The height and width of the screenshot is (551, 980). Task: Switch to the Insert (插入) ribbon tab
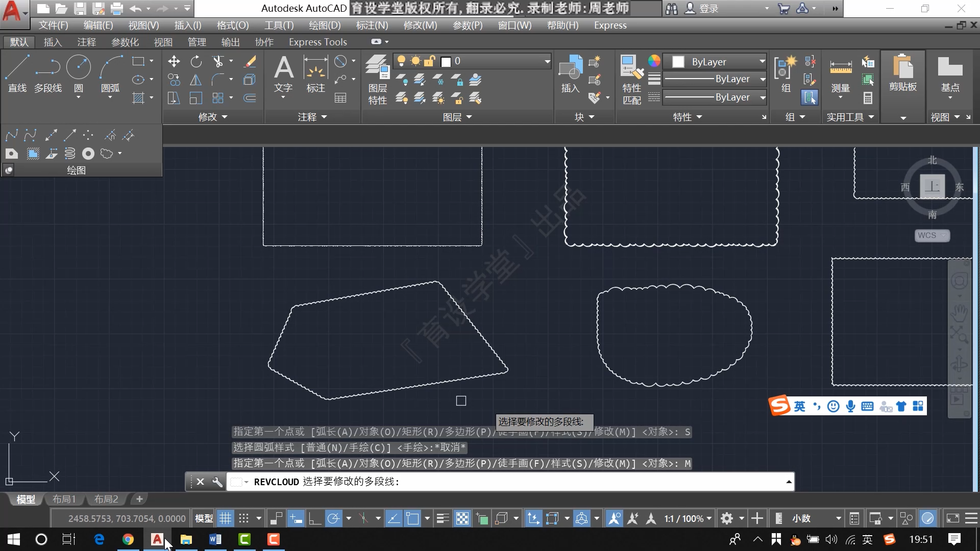53,42
